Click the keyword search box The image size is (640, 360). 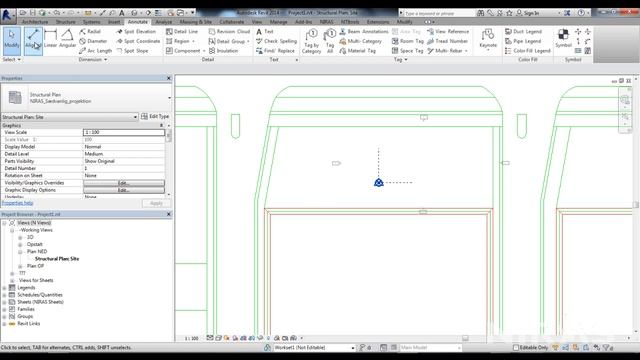[437, 13]
